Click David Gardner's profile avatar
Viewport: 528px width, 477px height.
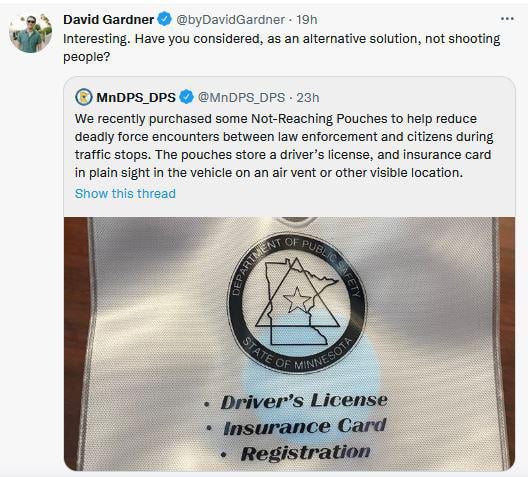(31, 33)
